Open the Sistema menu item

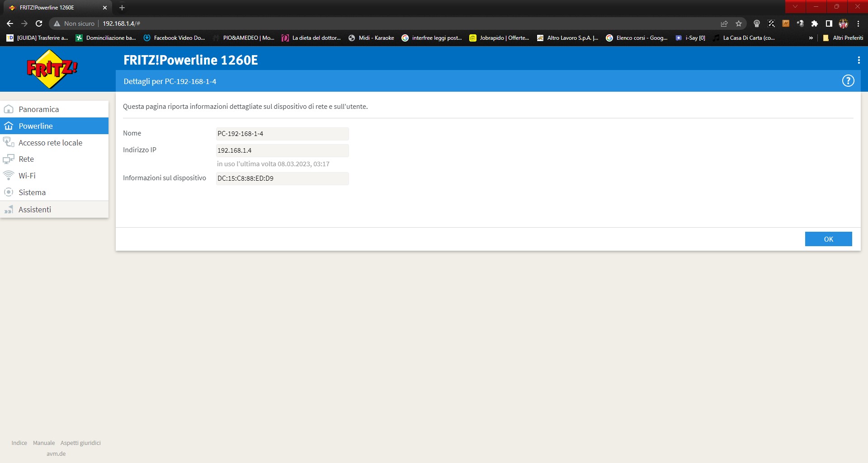(x=54, y=192)
